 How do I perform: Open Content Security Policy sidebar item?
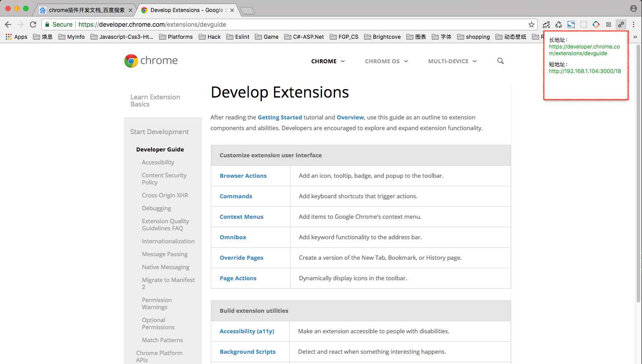point(164,179)
